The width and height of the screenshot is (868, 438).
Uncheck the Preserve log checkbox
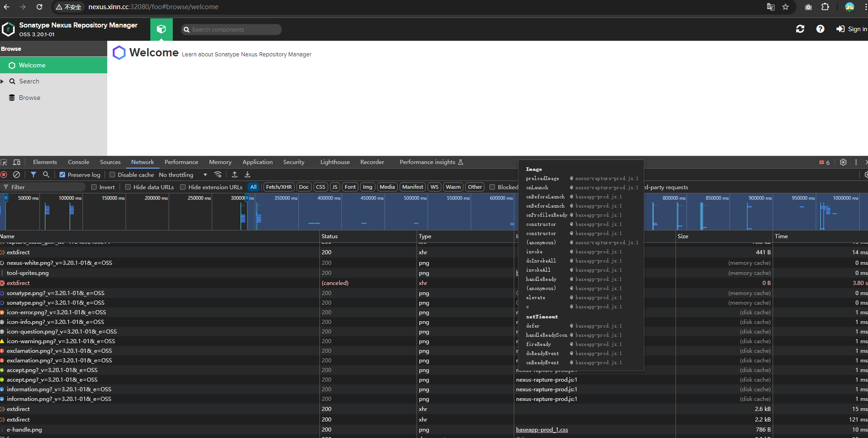click(62, 175)
